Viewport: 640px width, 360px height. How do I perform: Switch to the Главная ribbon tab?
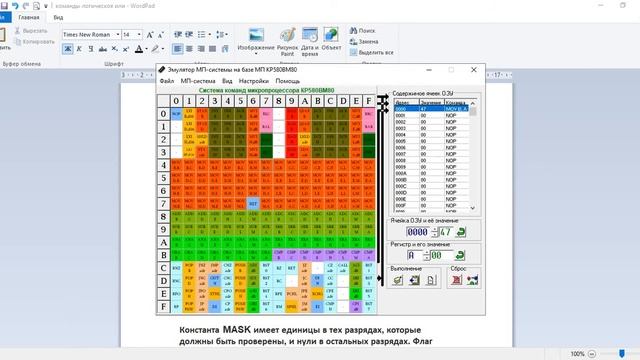(29, 18)
